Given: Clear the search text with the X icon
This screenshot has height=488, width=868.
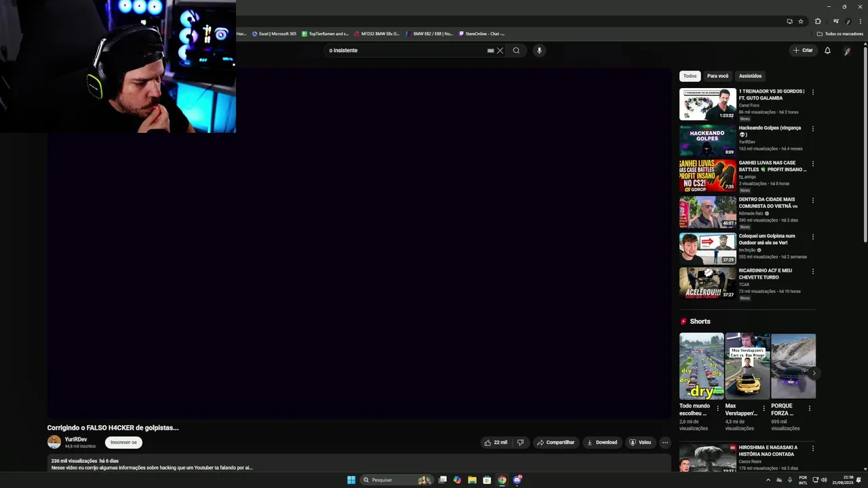Looking at the screenshot, I should point(500,50).
